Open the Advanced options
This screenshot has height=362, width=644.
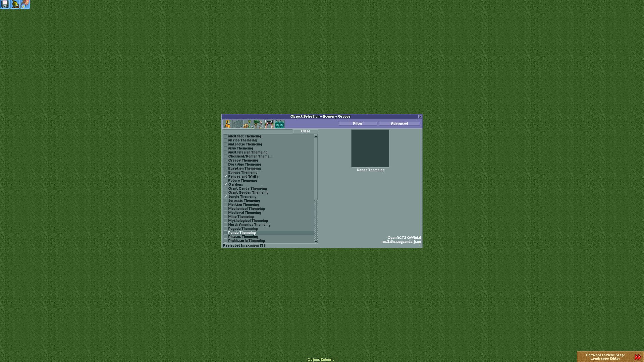[x=399, y=123]
